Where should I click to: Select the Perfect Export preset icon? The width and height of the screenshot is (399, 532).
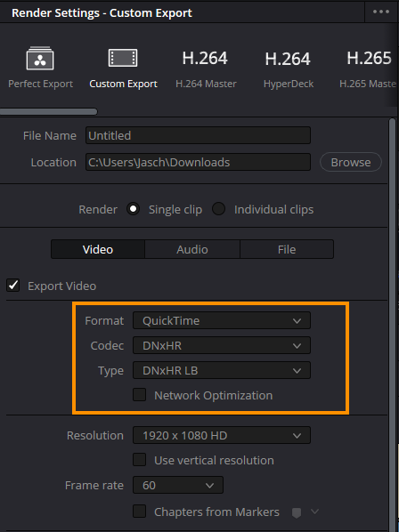(x=40, y=59)
